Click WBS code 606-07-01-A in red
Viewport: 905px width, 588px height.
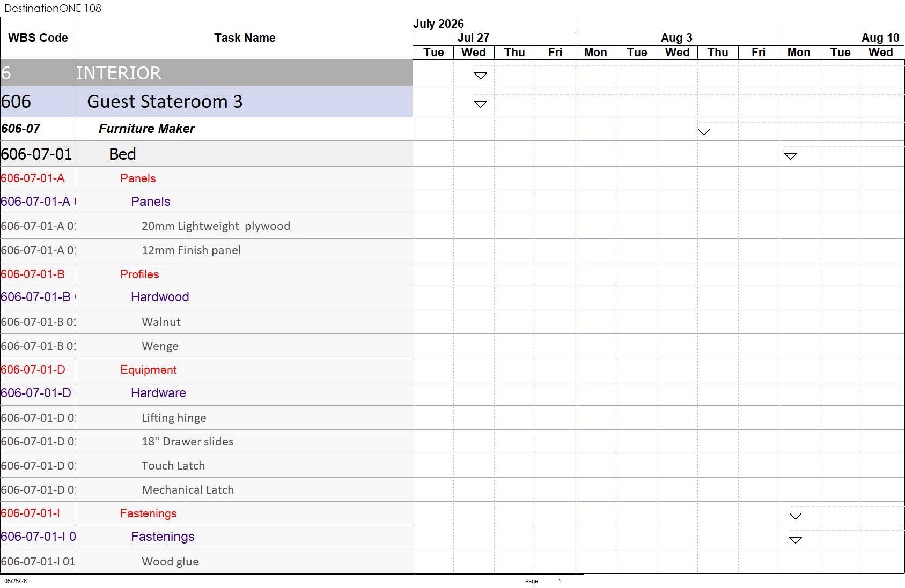[33, 178]
